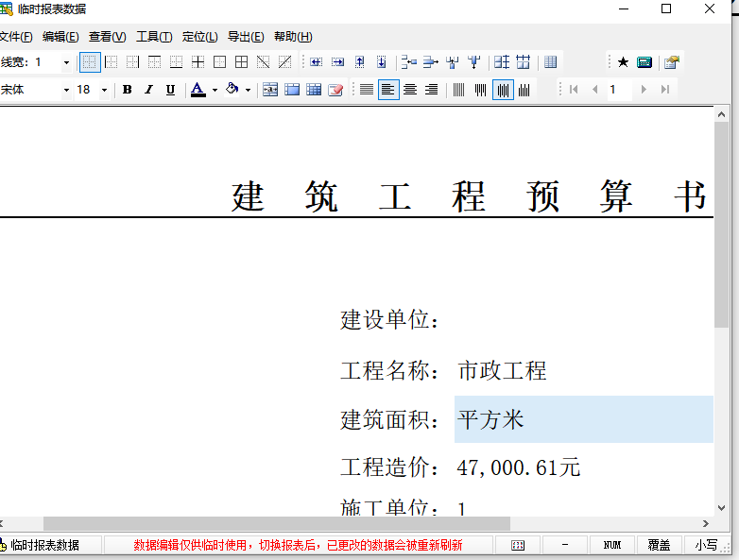Open the 文件(F) menu
The image size is (739, 560).
pos(15,37)
